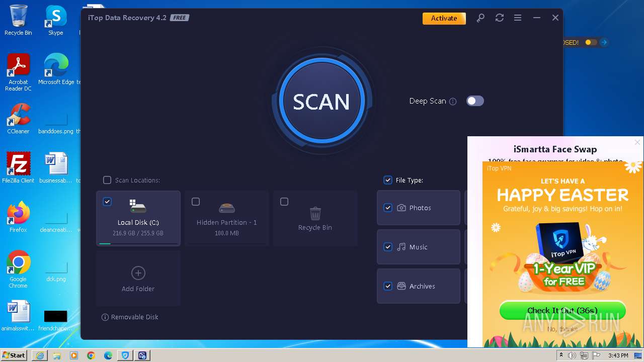Open the Edge taskbar icon
The width and height of the screenshot is (644, 362).
pyautogui.click(x=108, y=355)
